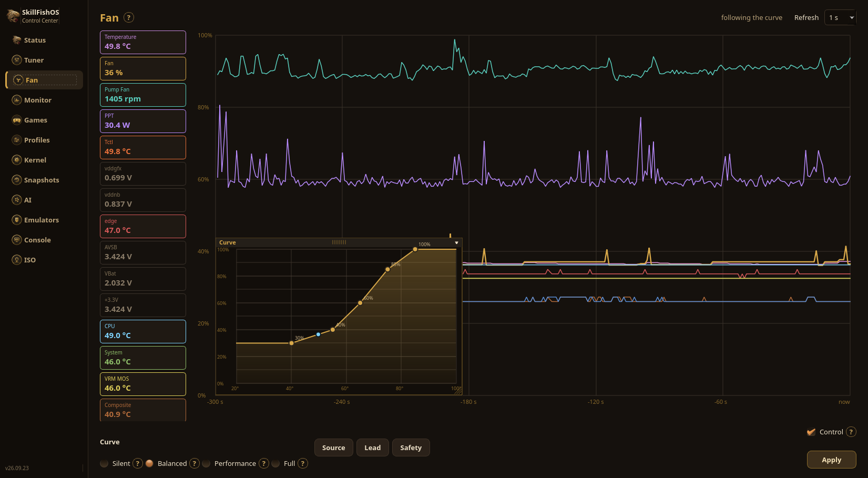868x478 pixels.
Task: Open the Kernel sidebar icon
Action: [17, 160]
